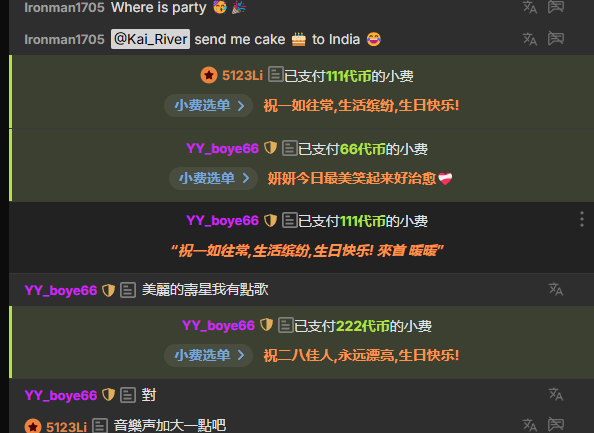
Task: Click YY_boye66 username on the 66 tokens tip
Action: (222, 149)
